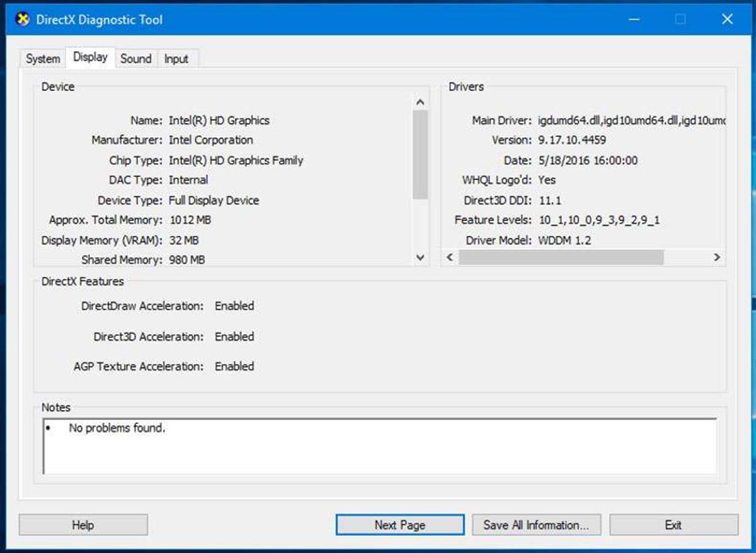This screenshot has width=756, height=553.
Task: Click the Next Page button
Action: click(400, 525)
